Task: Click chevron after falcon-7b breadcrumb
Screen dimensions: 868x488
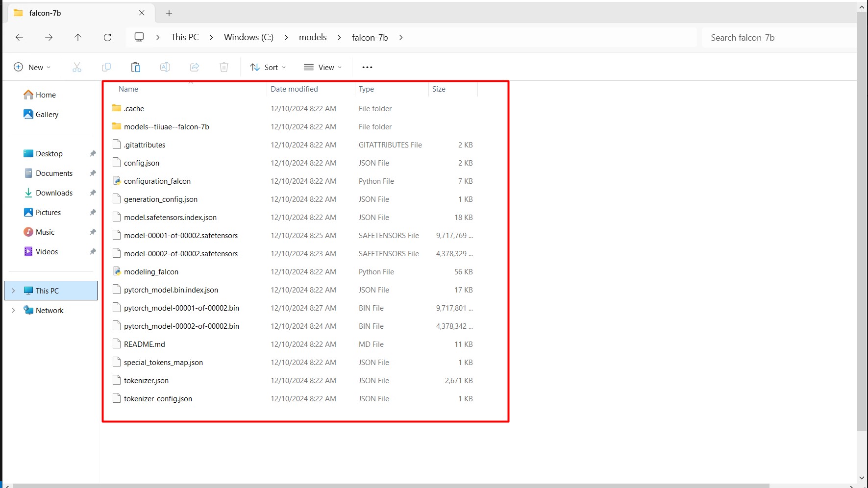Action: point(401,37)
